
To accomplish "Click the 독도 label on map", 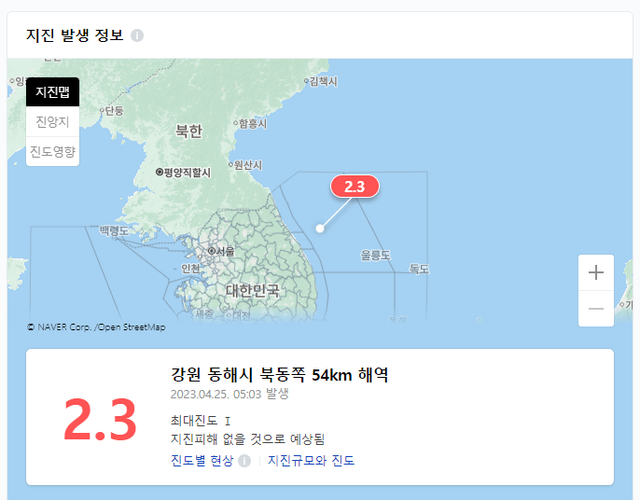I will tap(419, 269).
